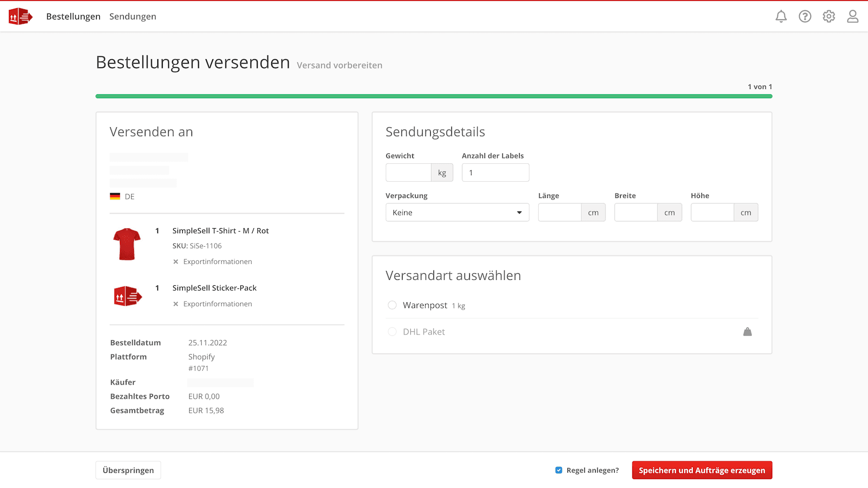868x488 pixels.
Task: Remove Exportinformationen from the Sticker-Pack item
Action: click(x=175, y=304)
